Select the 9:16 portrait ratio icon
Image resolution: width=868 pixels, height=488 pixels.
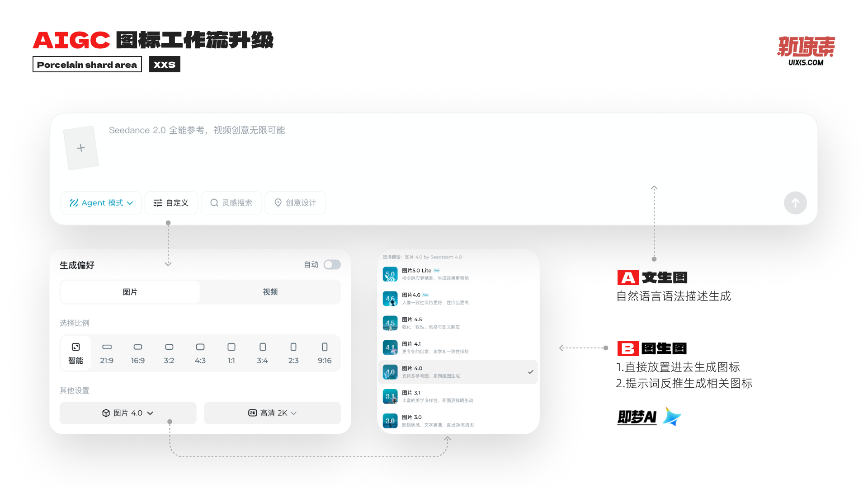325,347
